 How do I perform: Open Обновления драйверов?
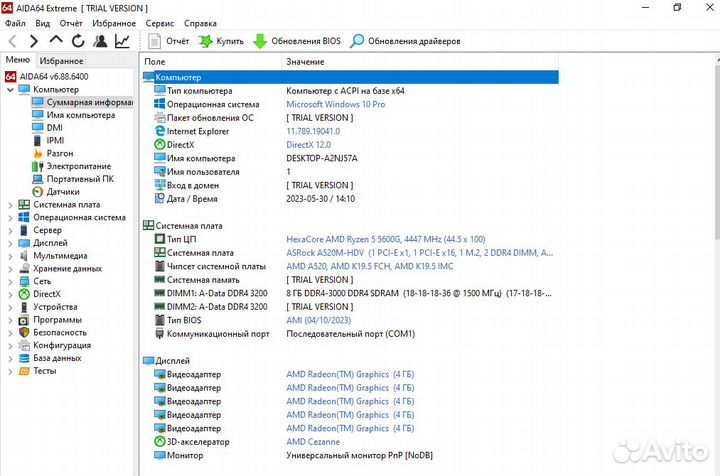pos(405,41)
